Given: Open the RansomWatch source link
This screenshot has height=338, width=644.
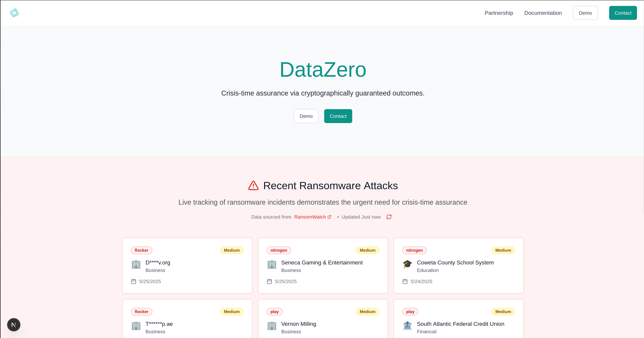Looking at the screenshot, I should tap(310, 217).
